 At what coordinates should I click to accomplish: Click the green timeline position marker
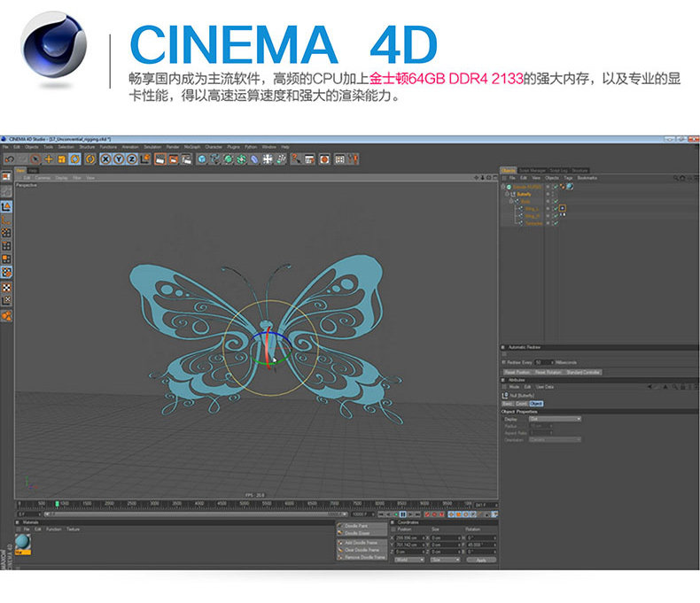[x=57, y=504]
